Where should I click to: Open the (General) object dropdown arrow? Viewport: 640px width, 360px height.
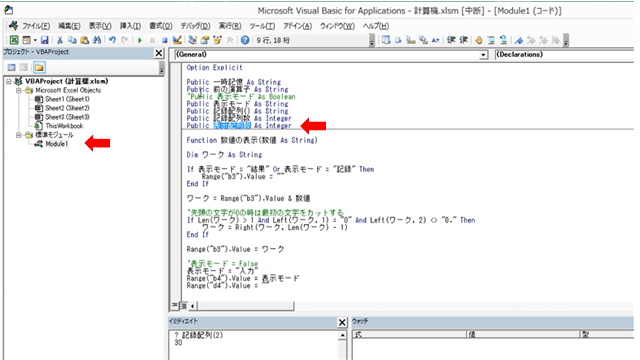[483, 55]
